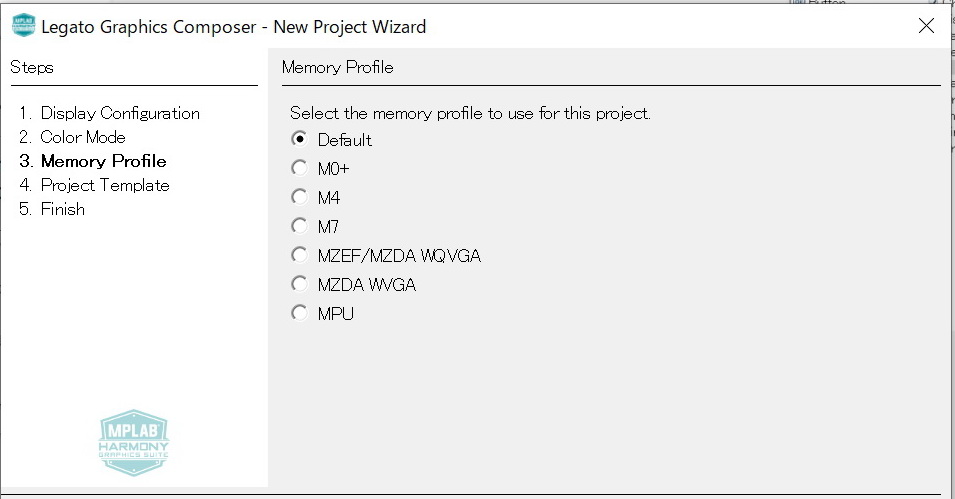Pick the M7 memory profile radio button

point(299,227)
